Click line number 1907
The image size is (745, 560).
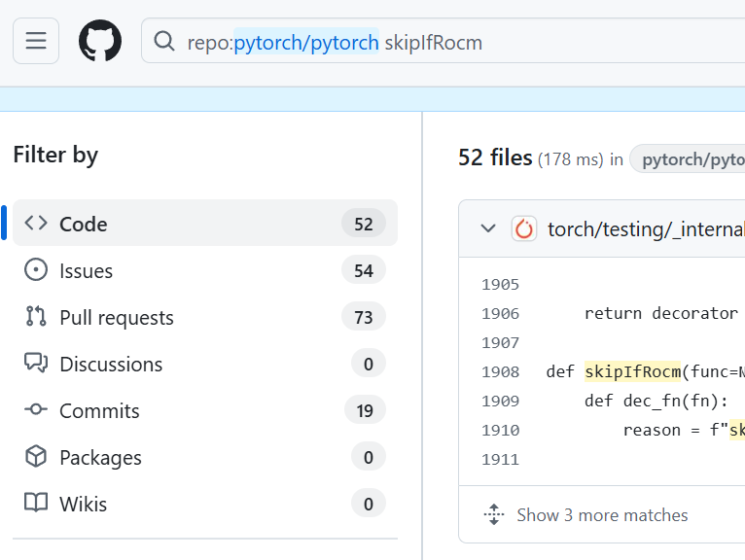[500, 343]
